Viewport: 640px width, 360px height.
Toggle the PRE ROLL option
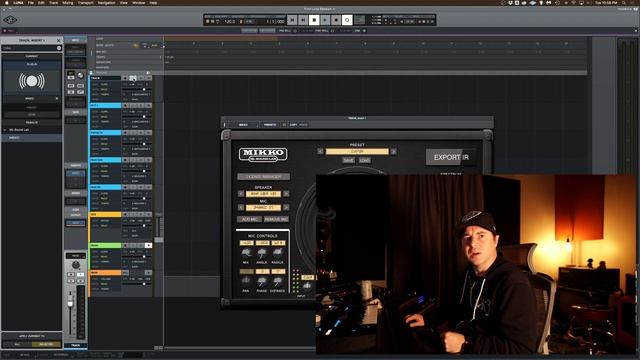(x=285, y=31)
